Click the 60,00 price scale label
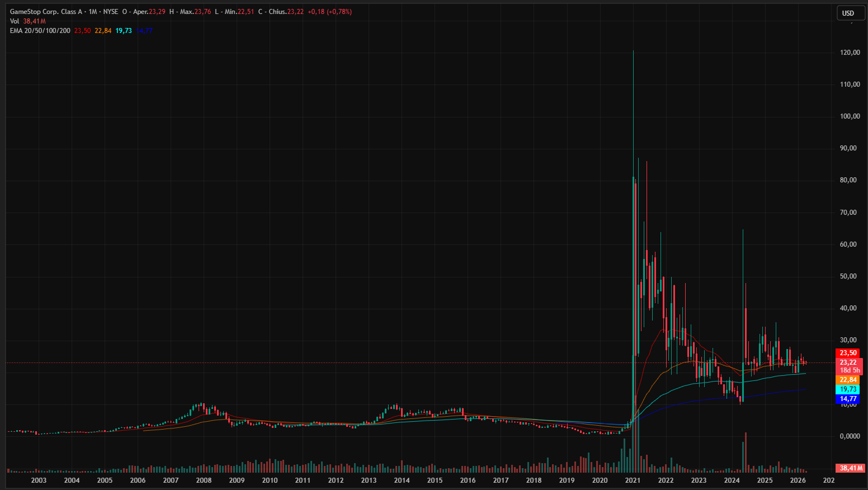Image resolution: width=868 pixels, height=490 pixels. pyautogui.click(x=848, y=244)
